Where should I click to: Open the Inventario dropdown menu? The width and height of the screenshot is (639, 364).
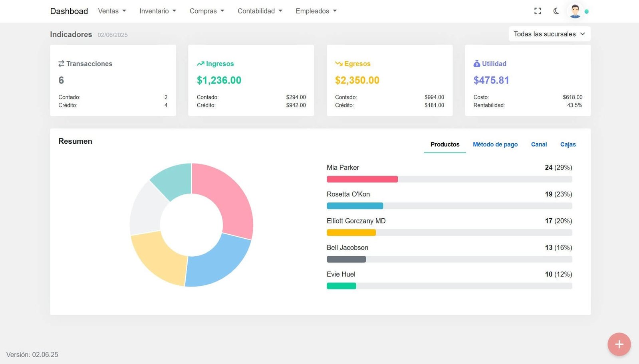click(157, 11)
